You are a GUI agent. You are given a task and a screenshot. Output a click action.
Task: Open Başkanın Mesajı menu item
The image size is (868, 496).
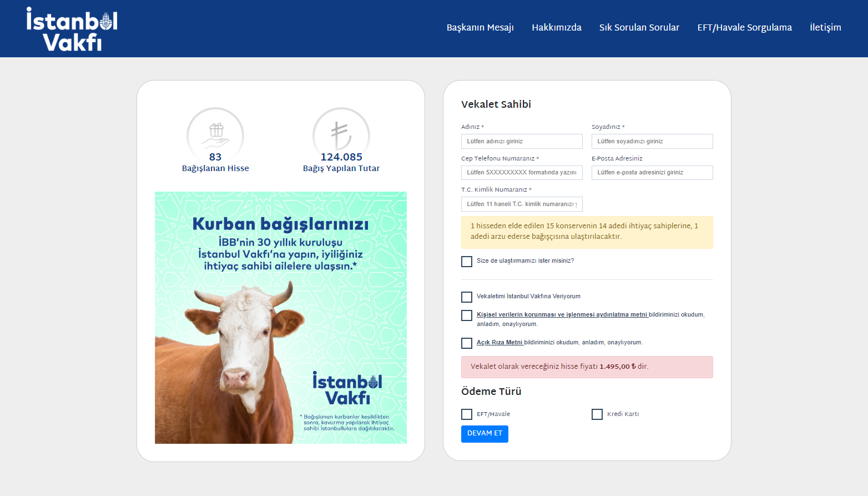click(x=480, y=28)
